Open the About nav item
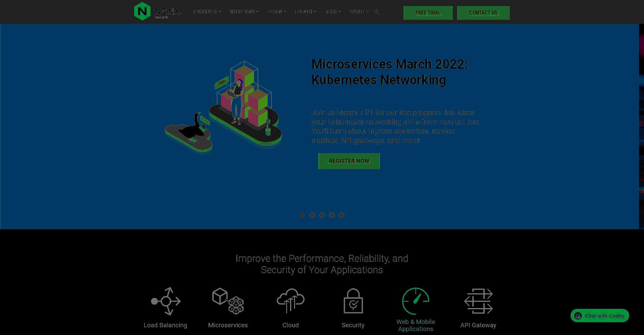 coord(357,12)
